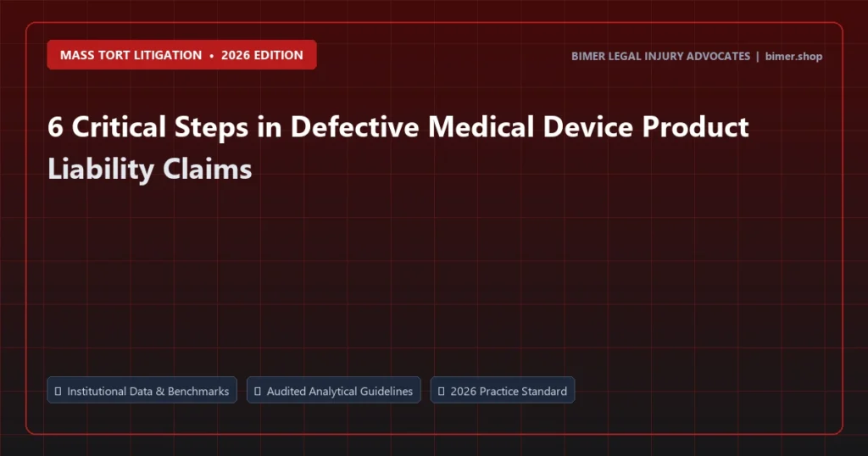Viewport: 868px width, 456px height.
Task: Click the Institutional Data & Benchmarks tag
Action: tap(142, 390)
